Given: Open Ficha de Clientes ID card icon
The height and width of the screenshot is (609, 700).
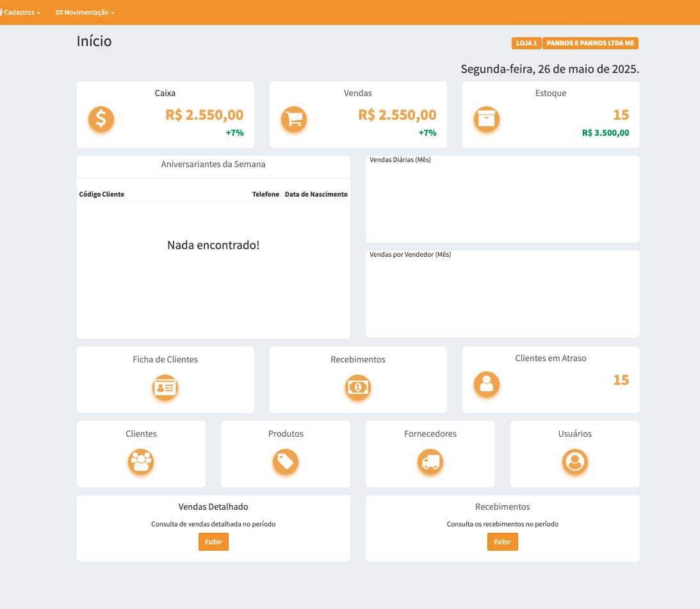Looking at the screenshot, I should coord(165,387).
